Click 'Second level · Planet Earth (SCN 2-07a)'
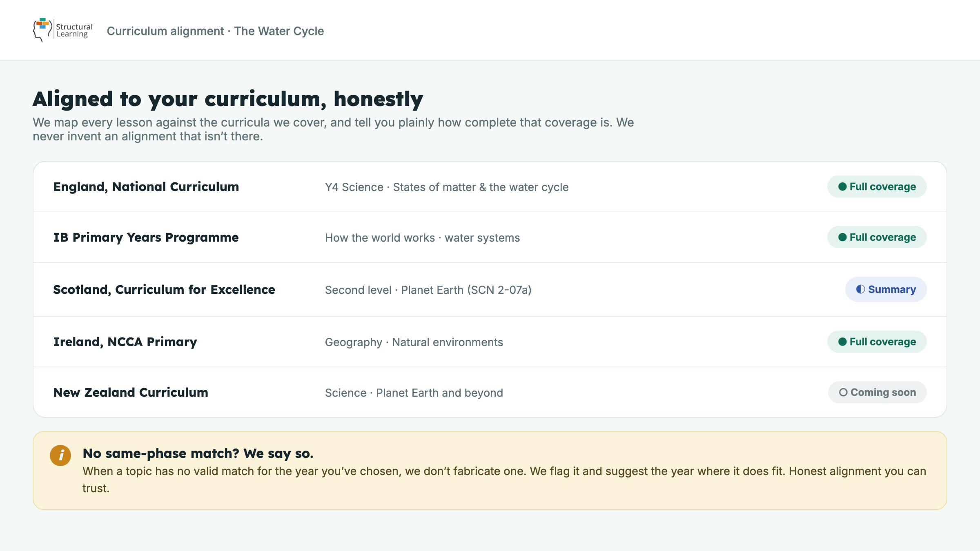980x551 pixels. click(428, 290)
